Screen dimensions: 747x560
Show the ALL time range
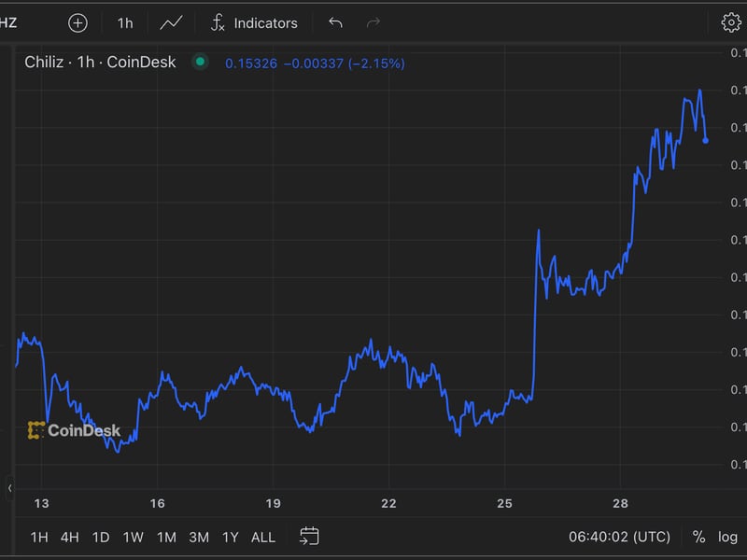[263, 537]
